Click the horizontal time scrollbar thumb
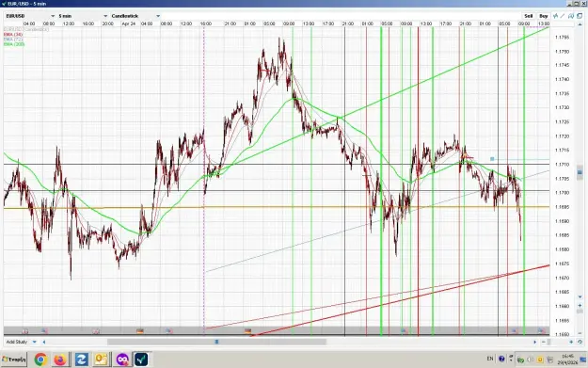The image size is (588, 368). click(216, 342)
